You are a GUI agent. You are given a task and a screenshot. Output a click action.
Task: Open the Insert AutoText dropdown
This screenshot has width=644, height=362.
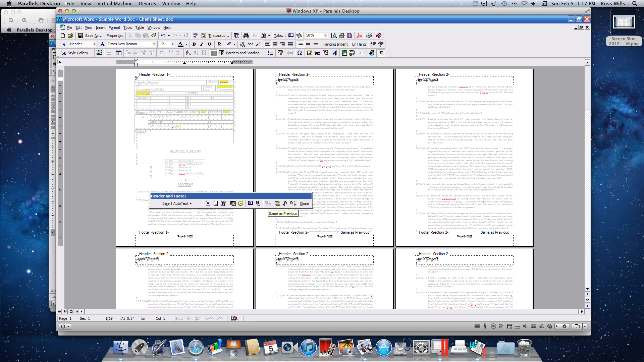[177, 203]
